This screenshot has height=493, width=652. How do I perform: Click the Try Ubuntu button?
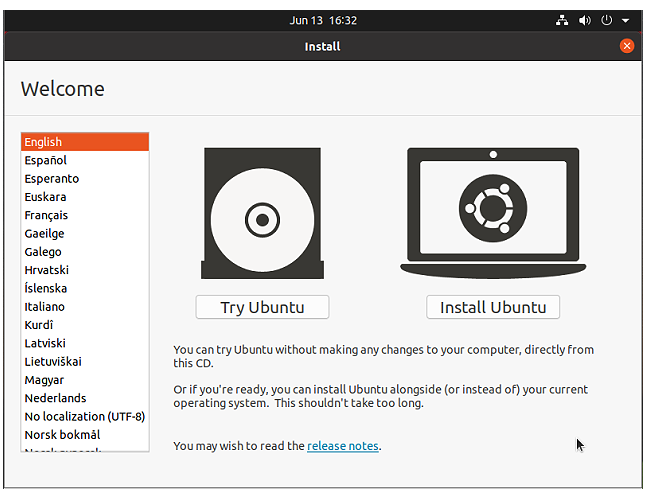pyautogui.click(x=262, y=307)
